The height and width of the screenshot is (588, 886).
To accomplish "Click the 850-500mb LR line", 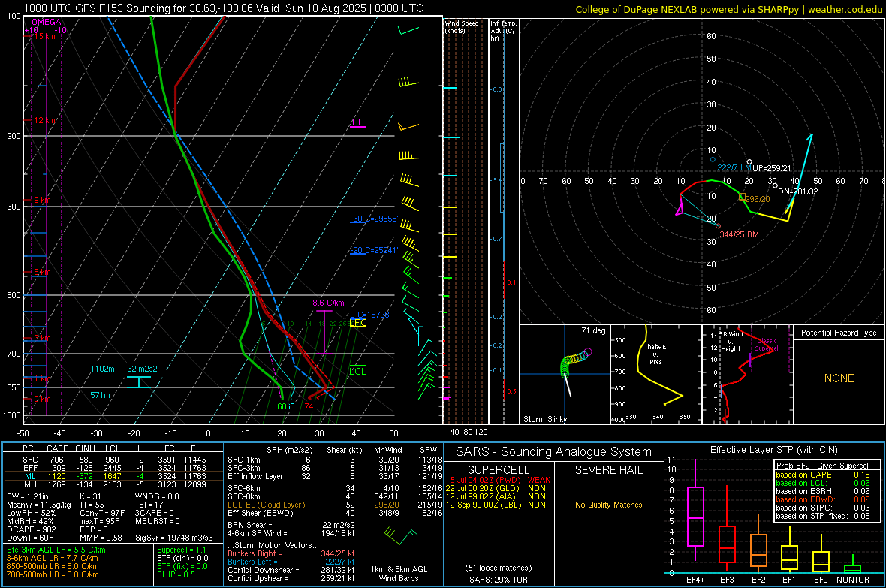I will tap(53, 566).
